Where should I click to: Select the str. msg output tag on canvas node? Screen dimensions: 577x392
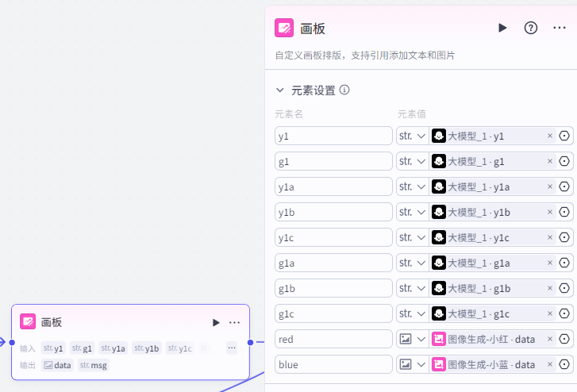point(94,365)
